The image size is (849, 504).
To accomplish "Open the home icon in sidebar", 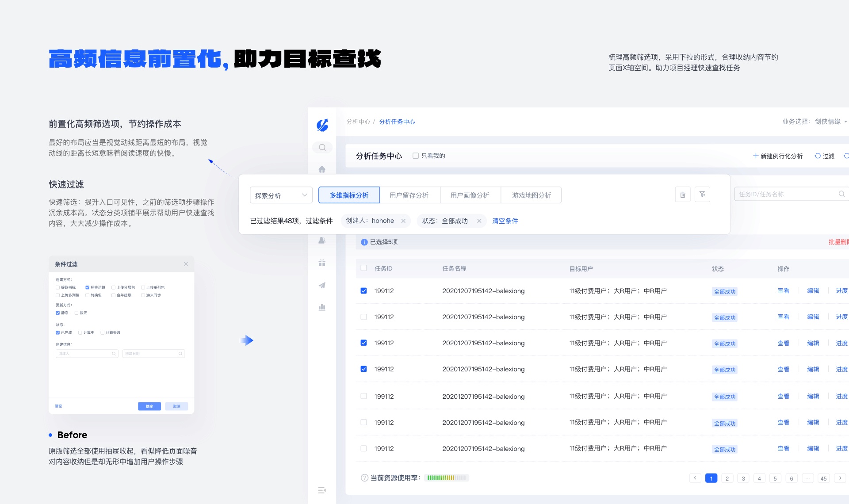I will tap(322, 169).
